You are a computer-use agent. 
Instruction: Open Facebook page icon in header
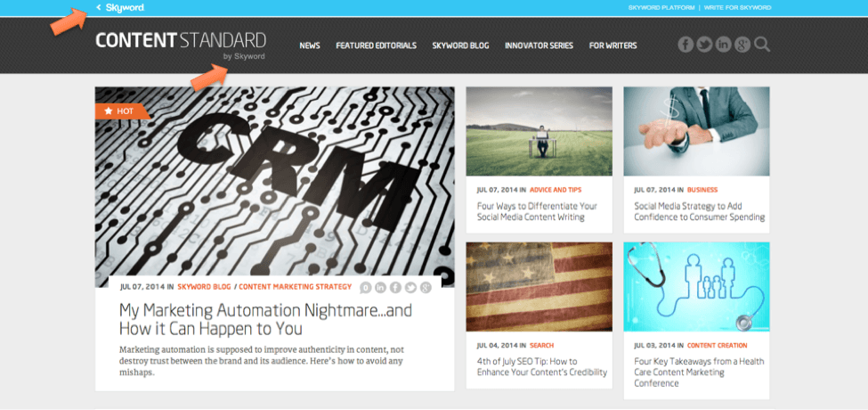(x=685, y=45)
